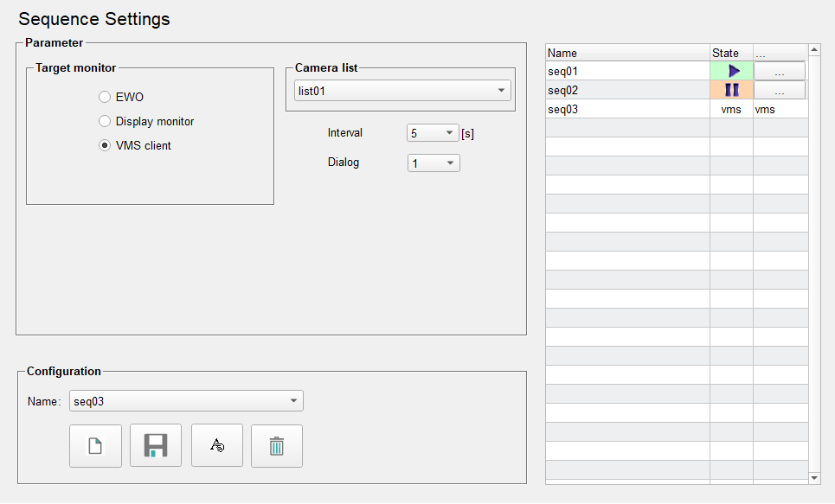Click the Name column header
Screen dimensions: 835x504
627,53
